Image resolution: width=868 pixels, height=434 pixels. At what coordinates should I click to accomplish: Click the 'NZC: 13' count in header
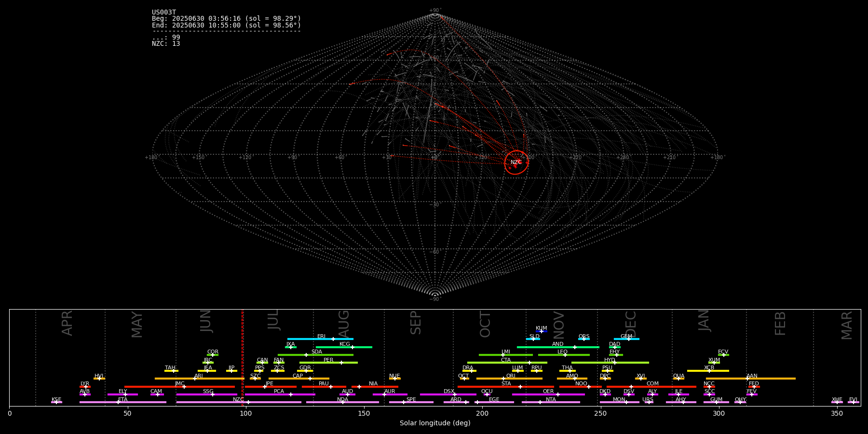click(x=166, y=43)
